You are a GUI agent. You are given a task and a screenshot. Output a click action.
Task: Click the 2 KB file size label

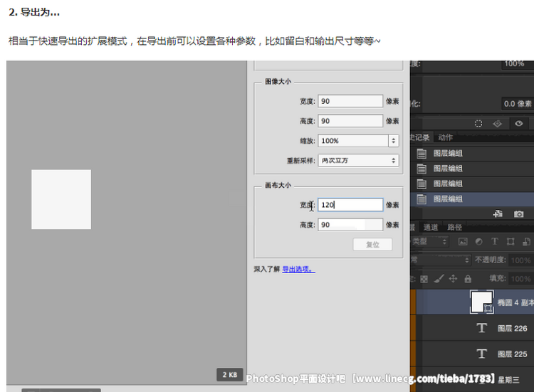pos(230,375)
